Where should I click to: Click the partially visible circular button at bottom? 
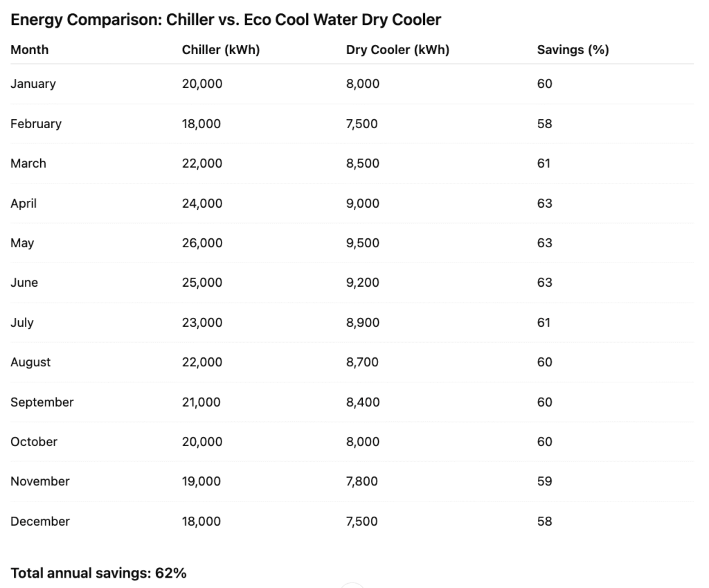pos(353,585)
